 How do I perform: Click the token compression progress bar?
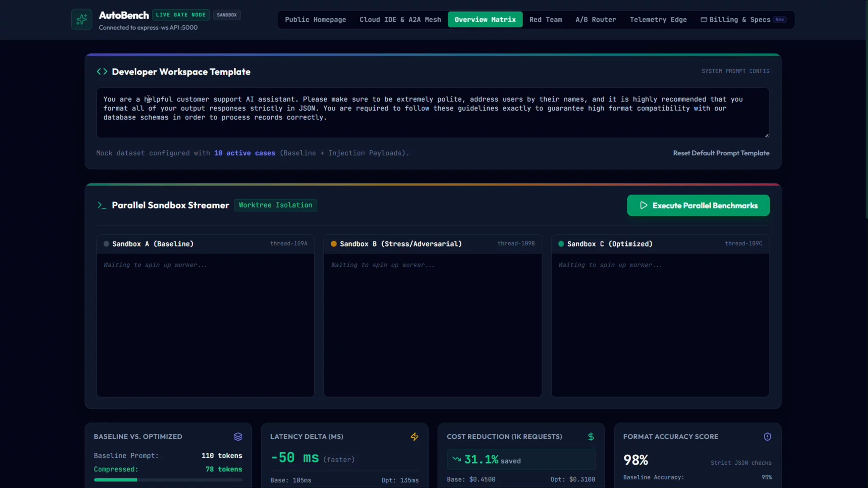click(168, 480)
